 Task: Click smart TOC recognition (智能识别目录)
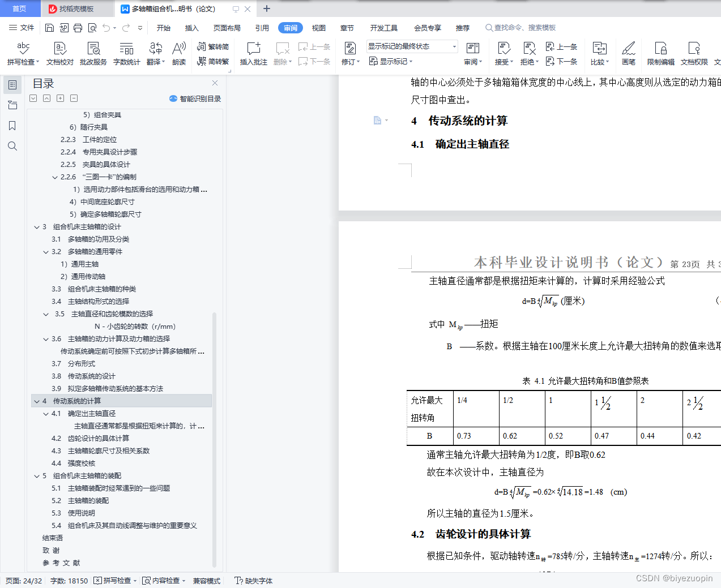click(195, 98)
